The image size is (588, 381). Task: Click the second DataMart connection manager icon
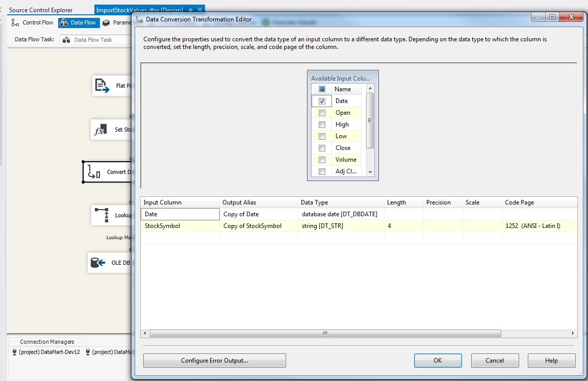[x=88, y=352]
